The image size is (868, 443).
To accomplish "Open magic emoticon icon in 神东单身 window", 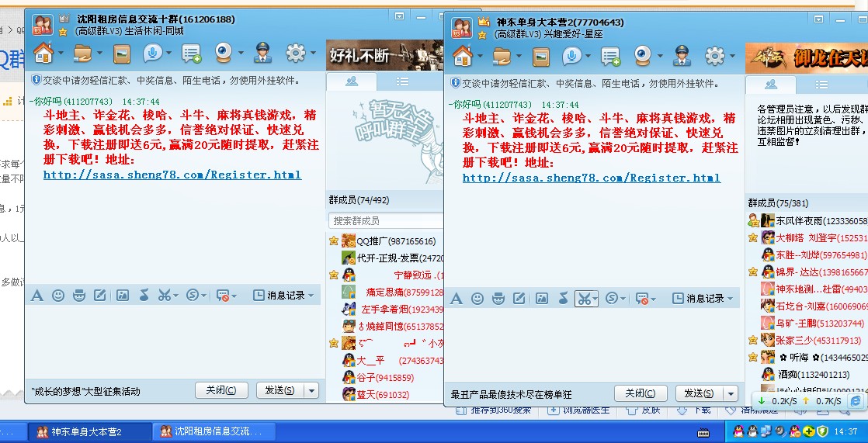I will pyautogui.click(x=498, y=299).
